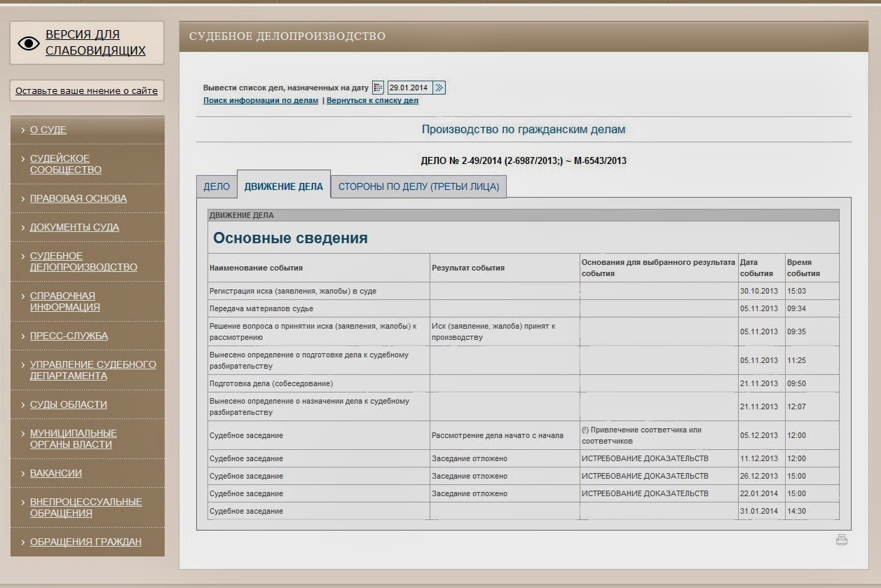Open ОБРАЩЕНИЯ ГРАЖДАН menu item
881x588 pixels.
[x=86, y=542]
